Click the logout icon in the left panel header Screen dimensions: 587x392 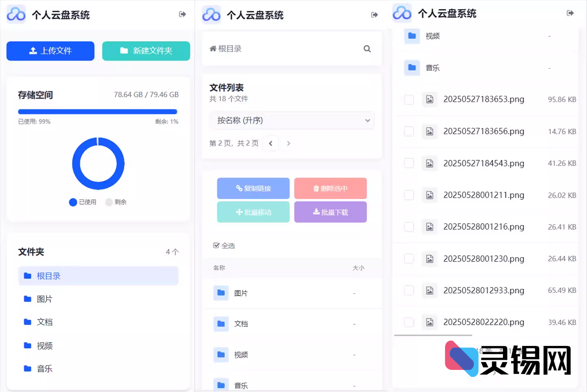(x=182, y=14)
